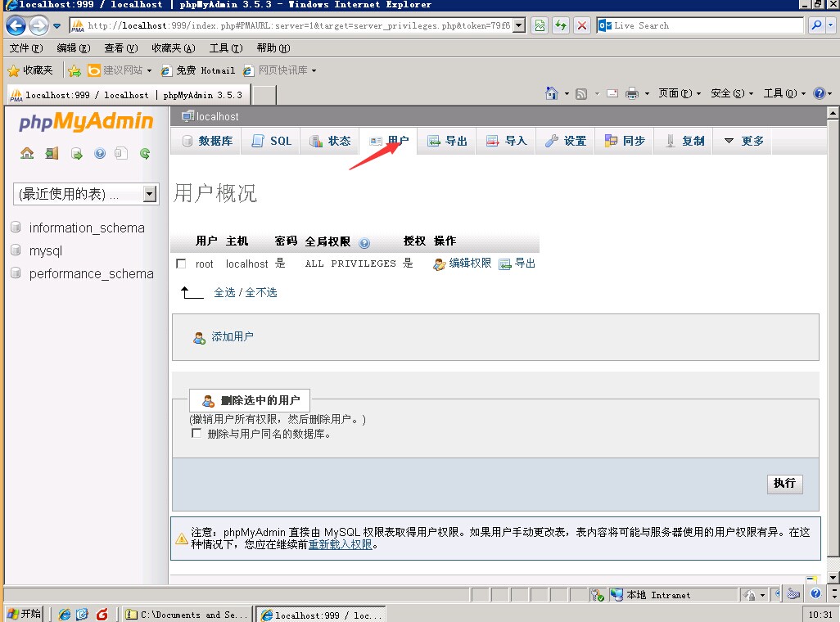Viewport: 840px width, 622px height.
Task: Switch to the SQL tab
Action: click(x=272, y=141)
